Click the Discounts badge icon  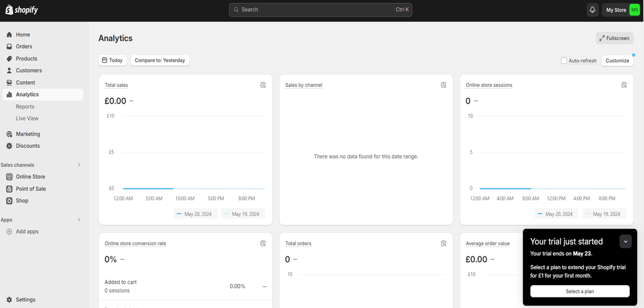9,146
